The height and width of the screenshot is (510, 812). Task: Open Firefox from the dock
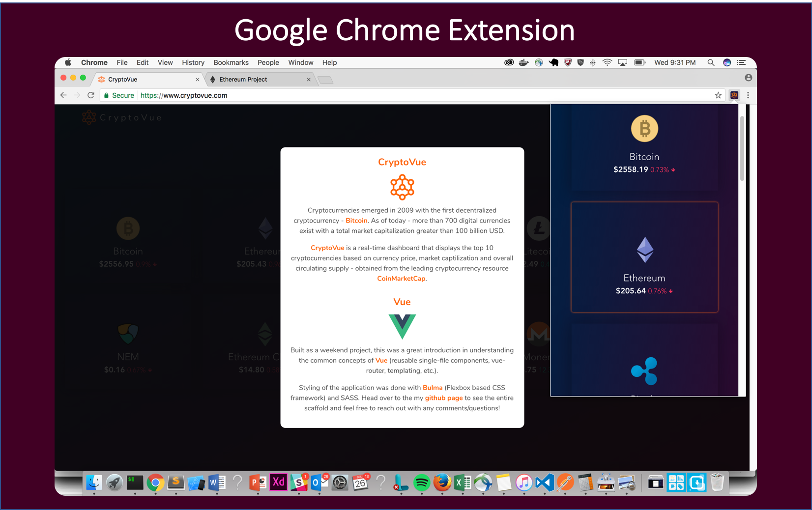click(442, 483)
